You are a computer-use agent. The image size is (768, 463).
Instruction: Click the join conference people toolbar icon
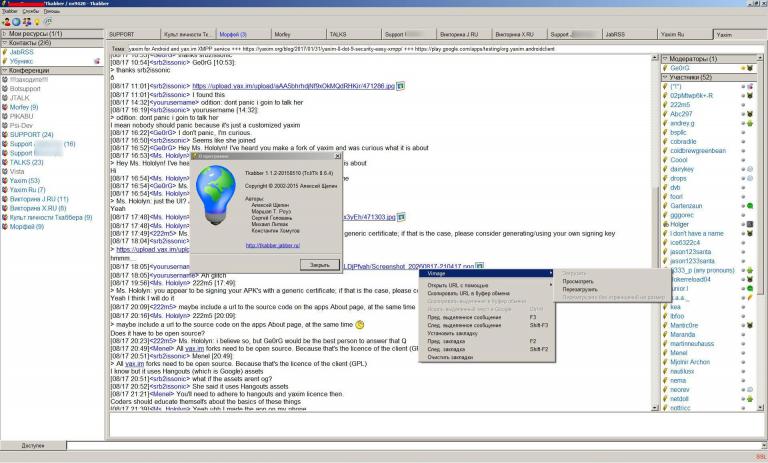(26, 22)
